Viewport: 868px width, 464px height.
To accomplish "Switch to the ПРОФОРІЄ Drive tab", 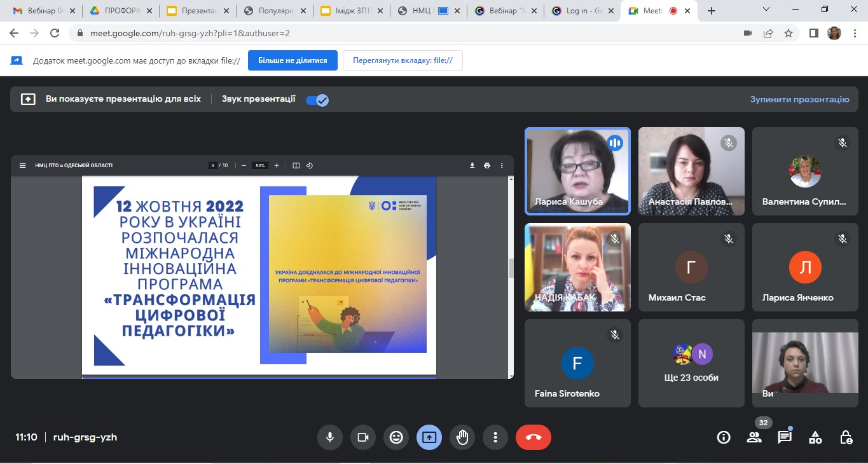I will click(x=121, y=11).
